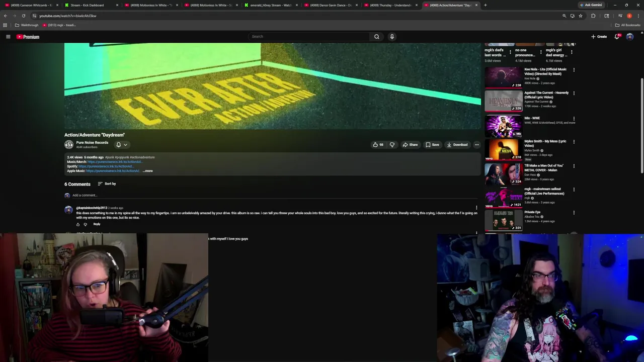Viewport: 644px width, 362px height.
Task: Open Myles Smith My Mess thumbnail
Action: point(503,149)
